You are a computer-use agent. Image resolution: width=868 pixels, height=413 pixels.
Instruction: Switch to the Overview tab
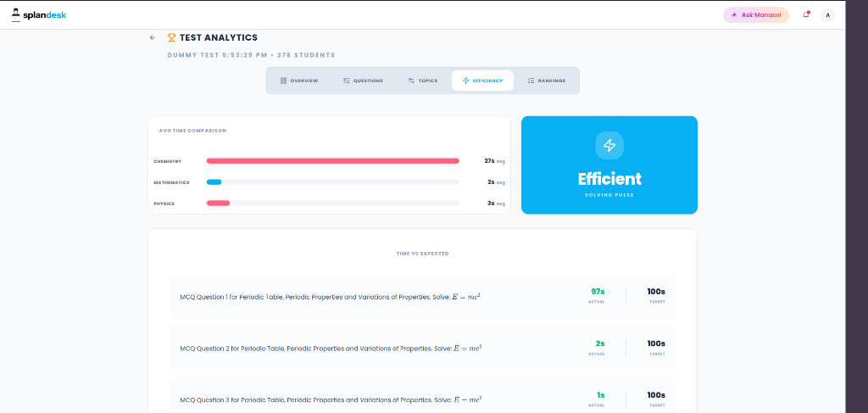pyautogui.click(x=299, y=81)
